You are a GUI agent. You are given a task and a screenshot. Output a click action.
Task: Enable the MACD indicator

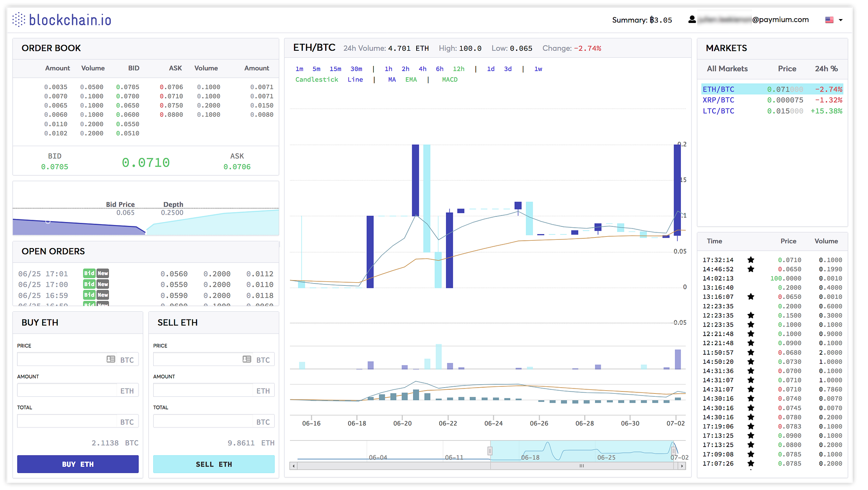[x=450, y=80]
